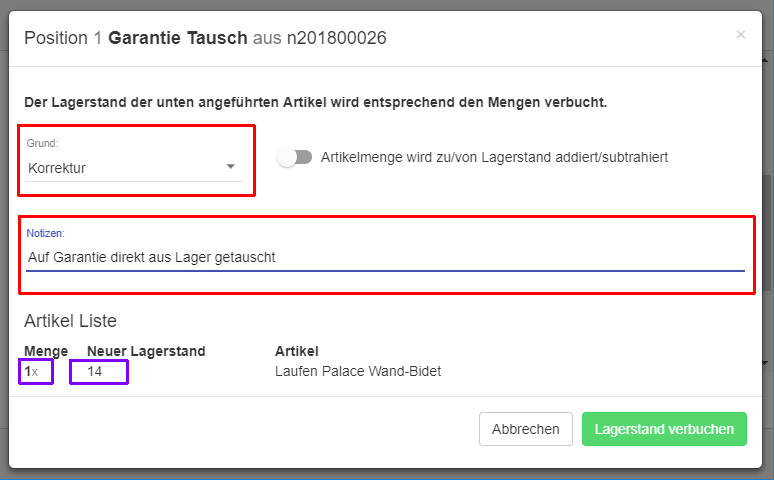Click the Artikel column header
This screenshot has height=480, width=774.
point(297,351)
